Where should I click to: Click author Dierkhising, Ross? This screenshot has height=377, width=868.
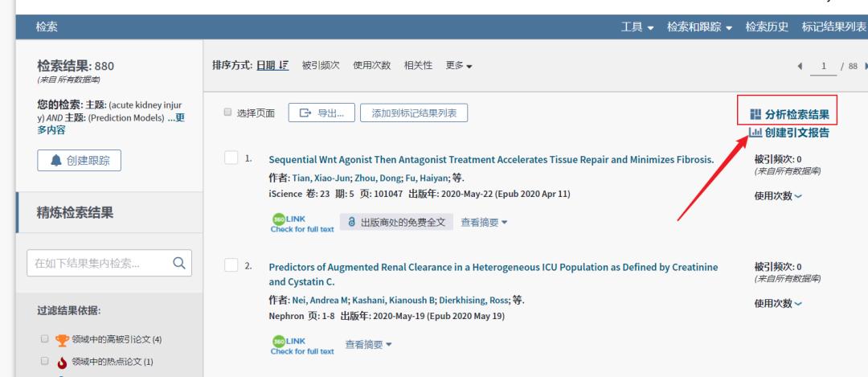tap(474, 300)
